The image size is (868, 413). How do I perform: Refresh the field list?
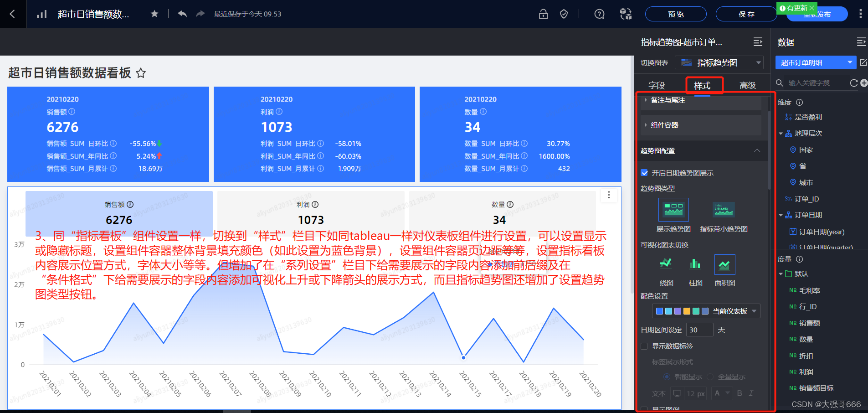click(x=854, y=83)
